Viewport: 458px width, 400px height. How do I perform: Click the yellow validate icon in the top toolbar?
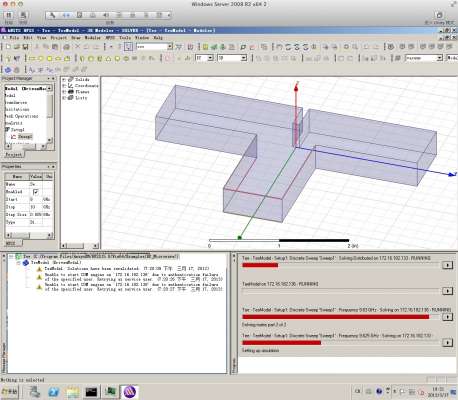tap(205, 47)
